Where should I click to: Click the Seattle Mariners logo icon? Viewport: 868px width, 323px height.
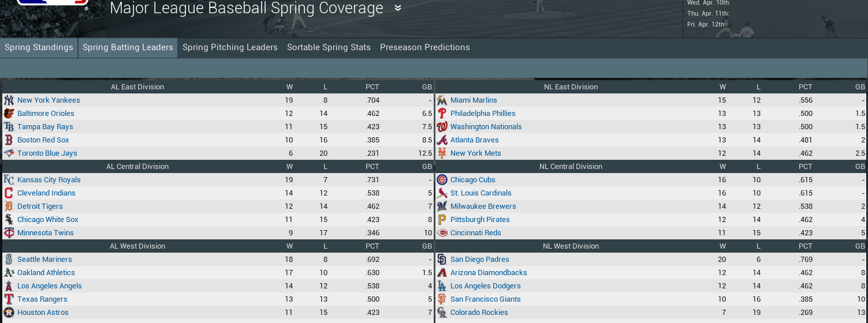pyautogui.click(x=9, y=260)
